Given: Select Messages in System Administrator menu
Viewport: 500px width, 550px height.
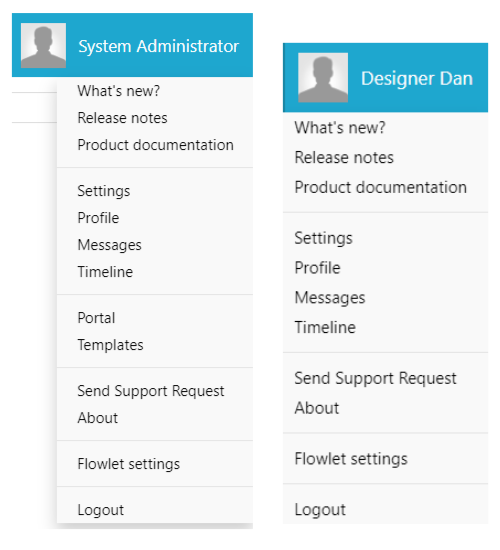Looking at the screenshot, I should (x=109, y=245).
